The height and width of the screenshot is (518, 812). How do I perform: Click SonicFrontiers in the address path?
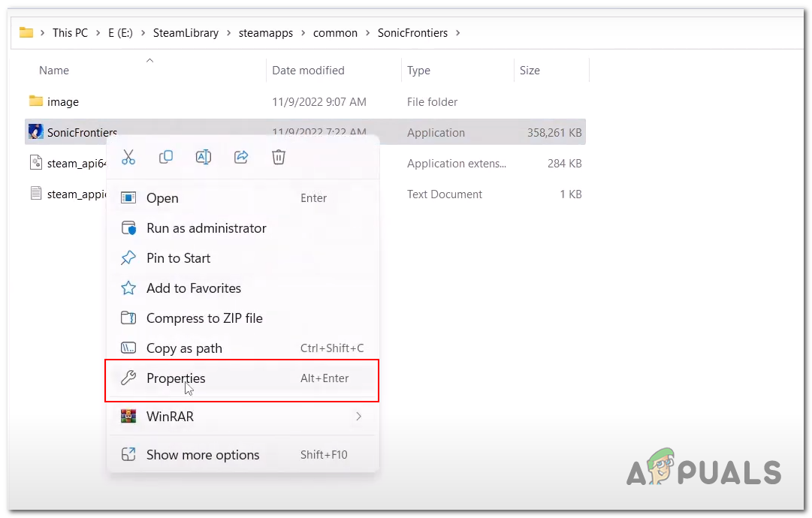[x=412, y=33]
